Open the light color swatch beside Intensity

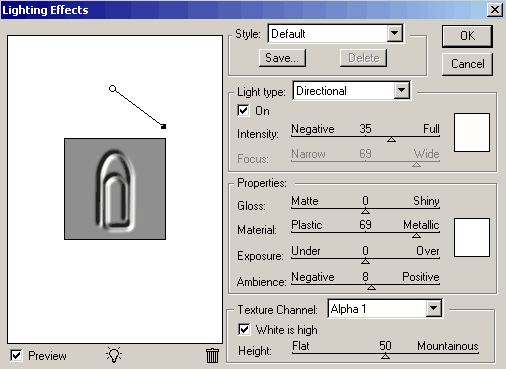[x=472, y=132]
